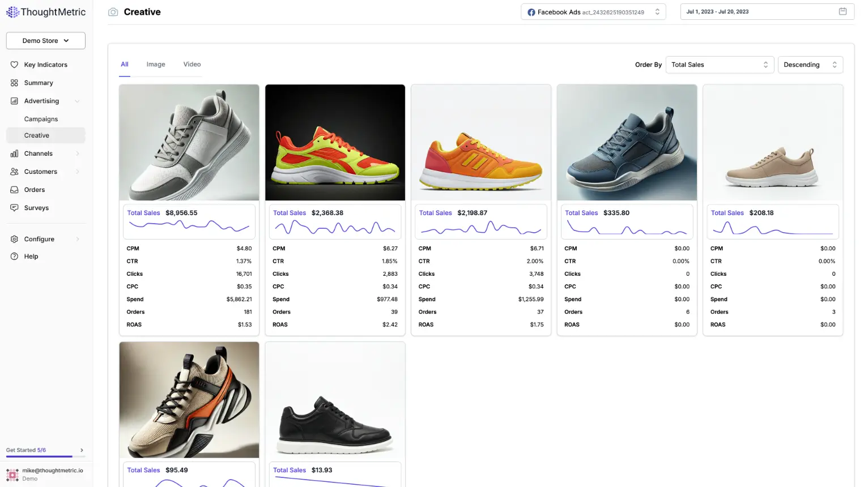The height and width of the screenshot is (487, 868).
Task: Switch to the Image tab
Action: click(156, 64)
